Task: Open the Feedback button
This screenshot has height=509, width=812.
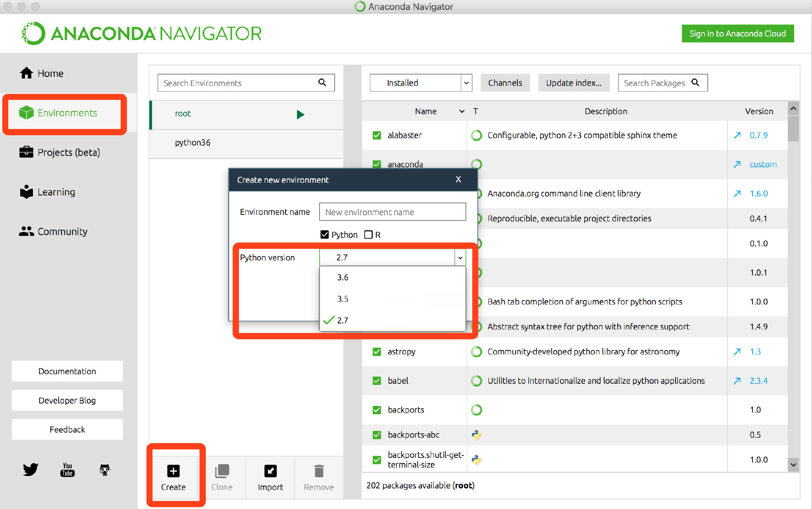Action: pyautogui.click(x=67, y=430)
